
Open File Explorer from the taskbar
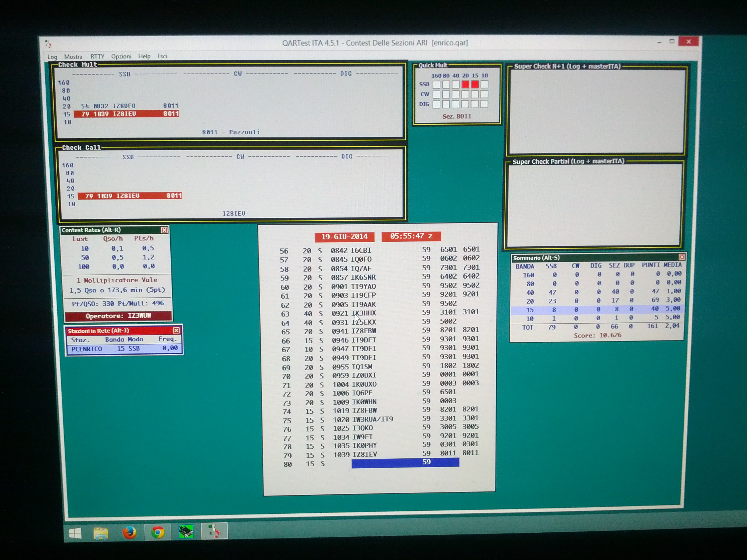coord(101,533)
